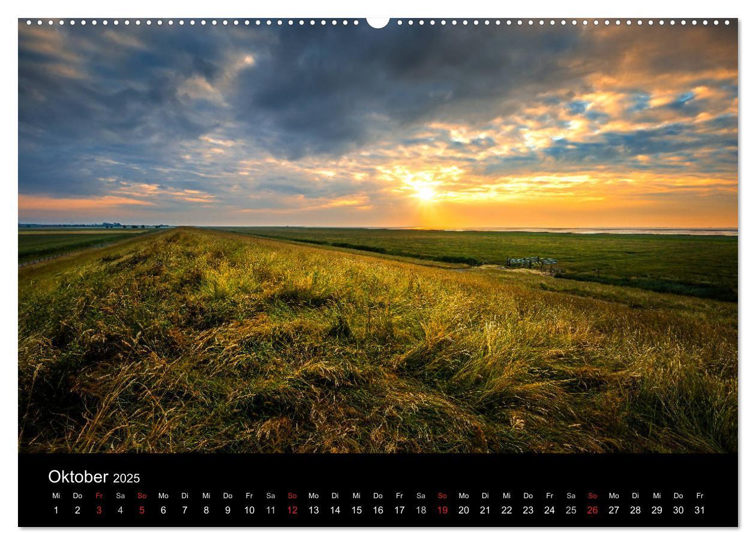Select day 31 in the calendar
This screenshot has height=545, width=756.
[x=700, y=510]
